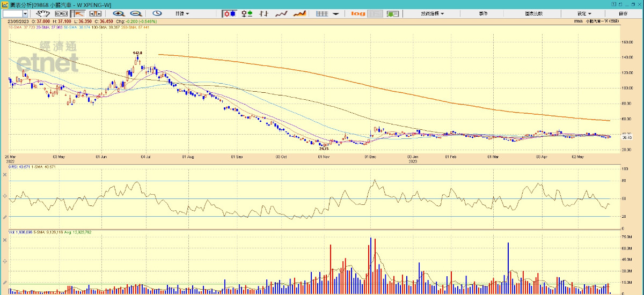
Task: Open the 設定 settings menu
Action: (x=584, y=13)
